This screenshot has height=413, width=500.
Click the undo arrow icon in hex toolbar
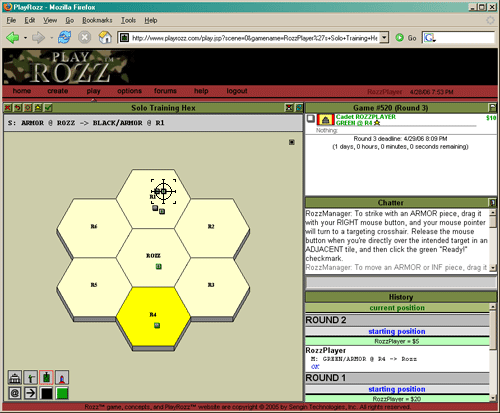click(x=18, y=108)
